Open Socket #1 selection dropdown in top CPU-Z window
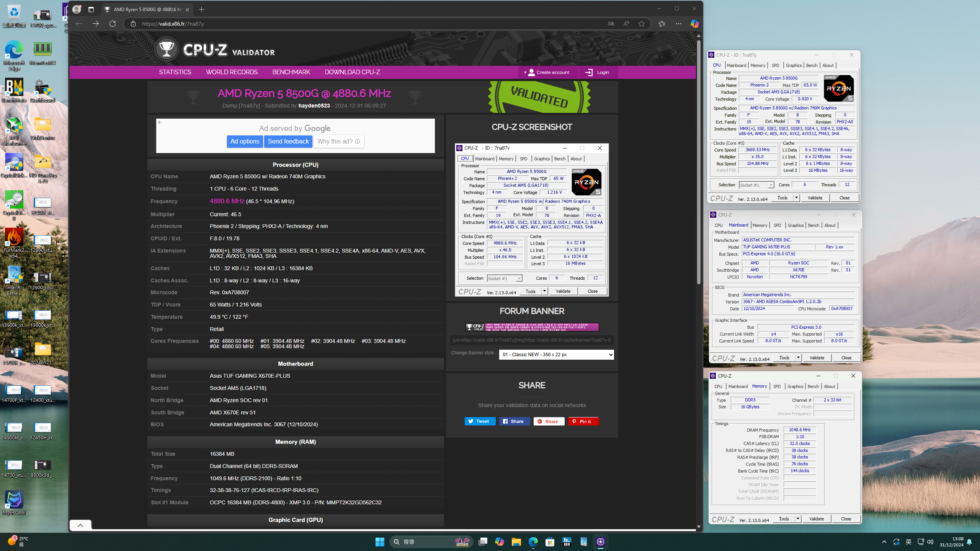Screen dimensions: 980x551 pos(756,185)
